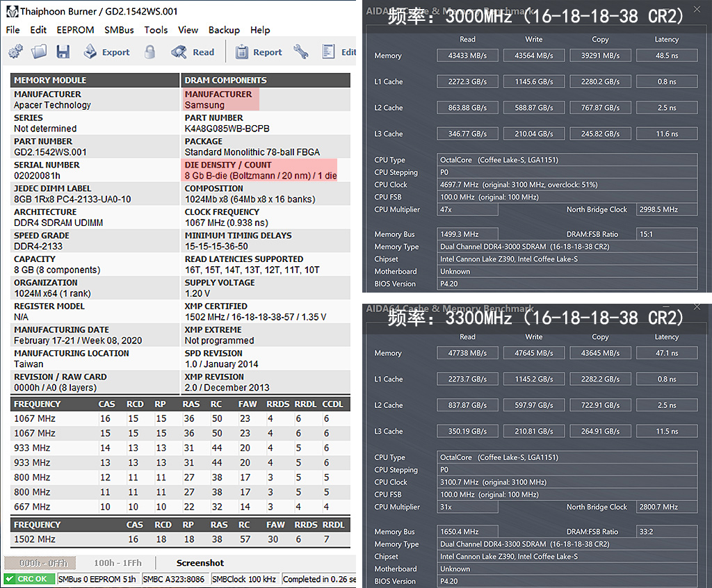Click the 47738 MB/s memory read field
The height and width of the screenshot is (588, 712).
pyautogui.click(x=467, y=353)
